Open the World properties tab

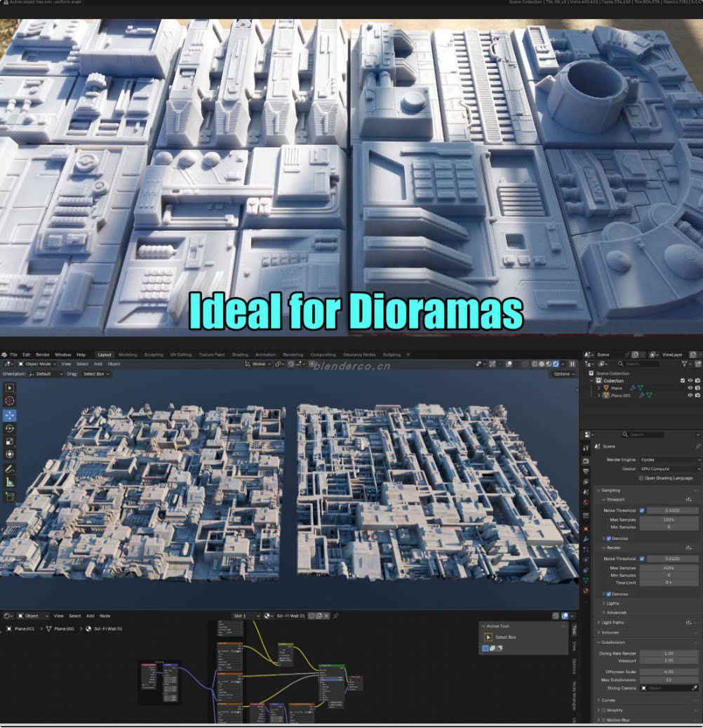pyautogui.click(x=586, y=503)
